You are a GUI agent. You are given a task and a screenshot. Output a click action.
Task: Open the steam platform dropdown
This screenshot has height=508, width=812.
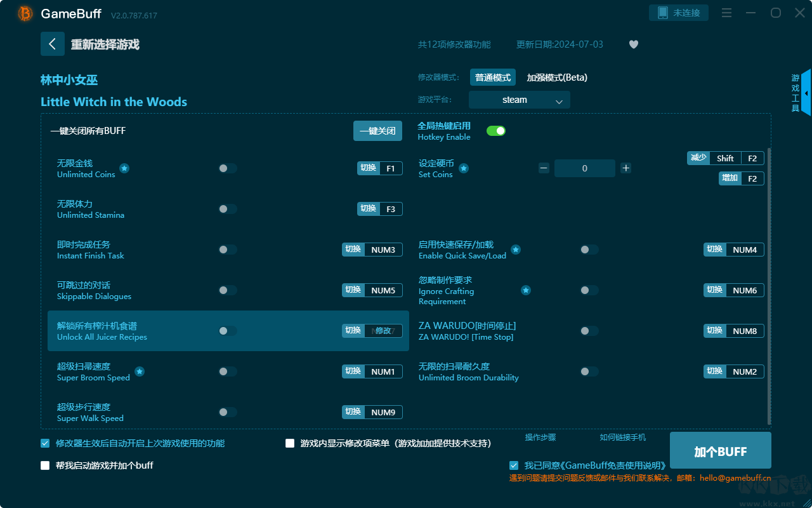click(x=520, y=100)
